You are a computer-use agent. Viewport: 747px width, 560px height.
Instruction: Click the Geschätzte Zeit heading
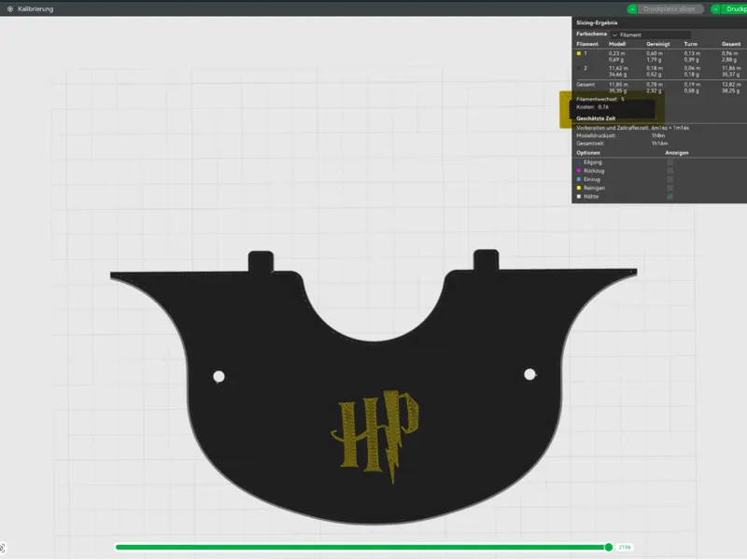click(596, 119)
